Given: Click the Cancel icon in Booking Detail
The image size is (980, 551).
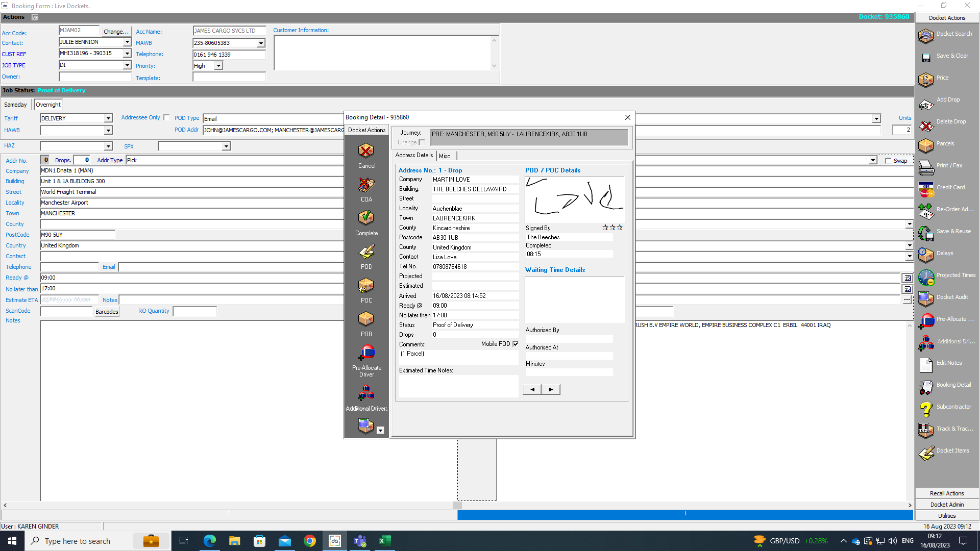Looking at the screenshot, I should (x=366, y=151).
